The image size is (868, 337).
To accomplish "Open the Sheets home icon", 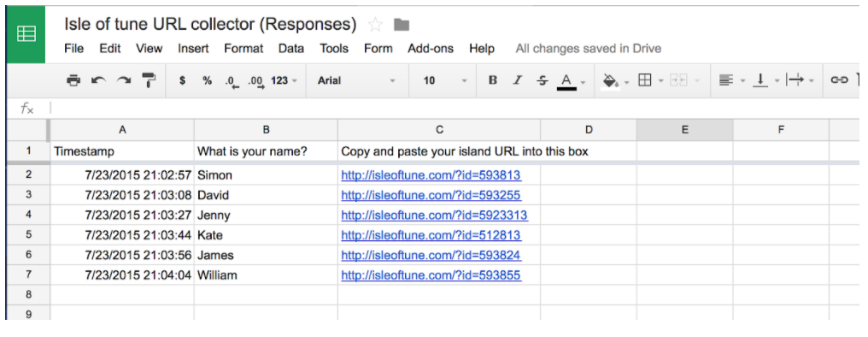I will pos(26,34).
